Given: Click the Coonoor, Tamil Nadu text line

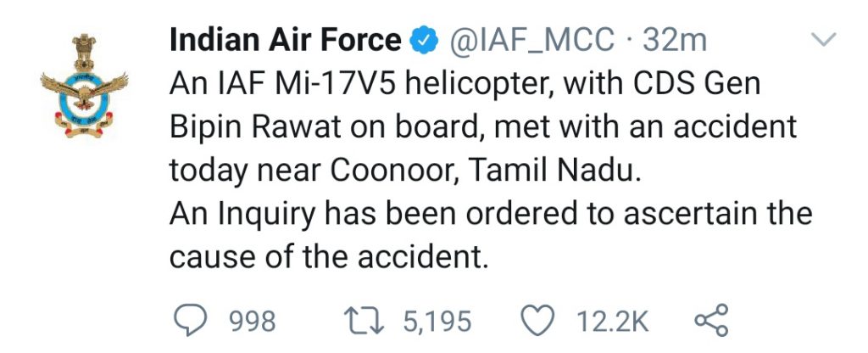Looking at the screenshot, I should (x=405, y=171).
